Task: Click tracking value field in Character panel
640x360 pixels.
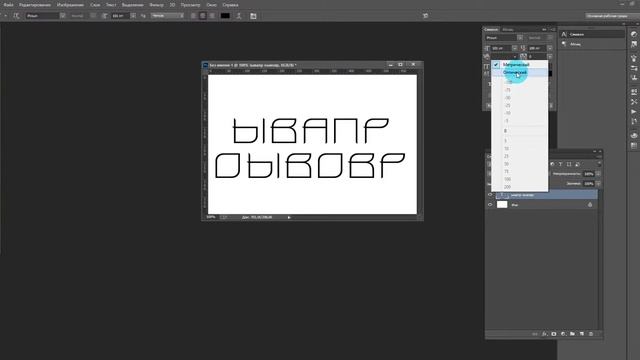Action: click(537, 57)
